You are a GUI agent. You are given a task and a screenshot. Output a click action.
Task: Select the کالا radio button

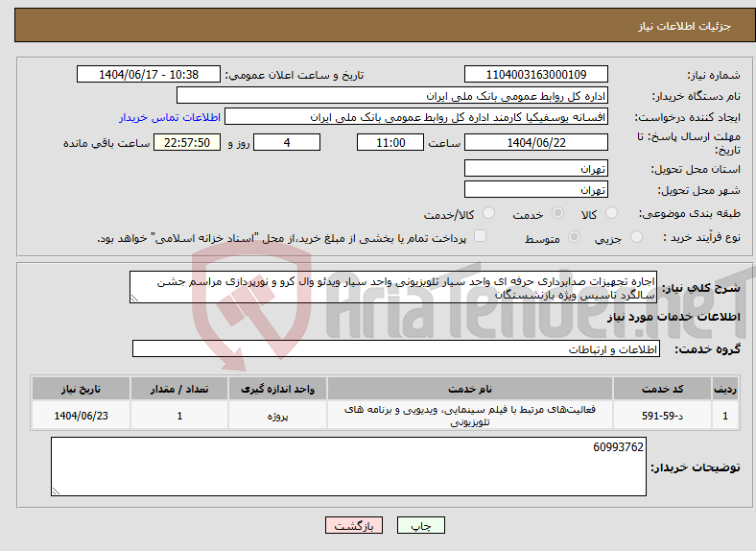point(611,213)
